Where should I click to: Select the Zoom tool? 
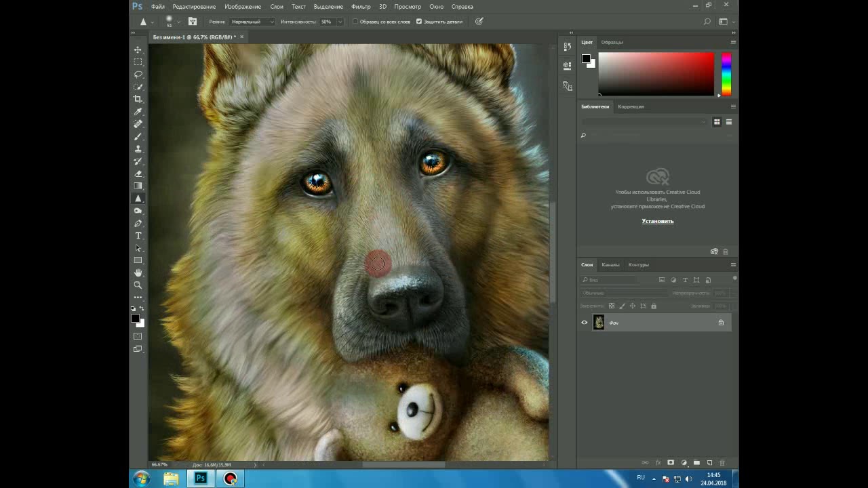click(x=138, y=285)
